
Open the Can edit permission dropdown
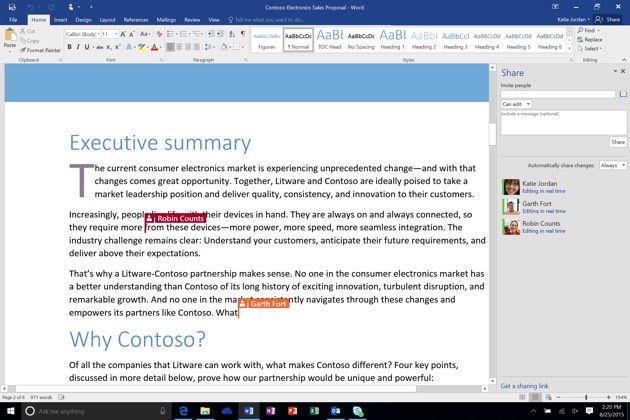(x=516, y=104)
